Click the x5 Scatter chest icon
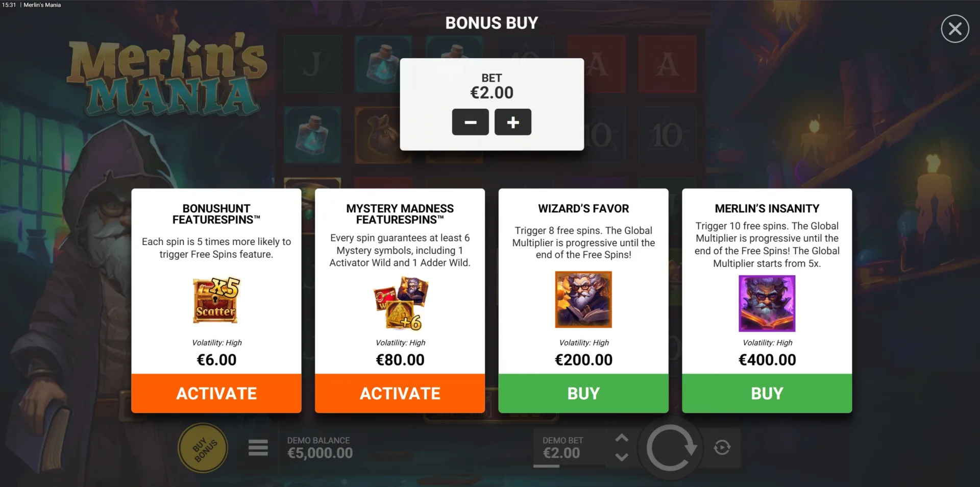Screen dimensions: 980x487 [216, 300]
